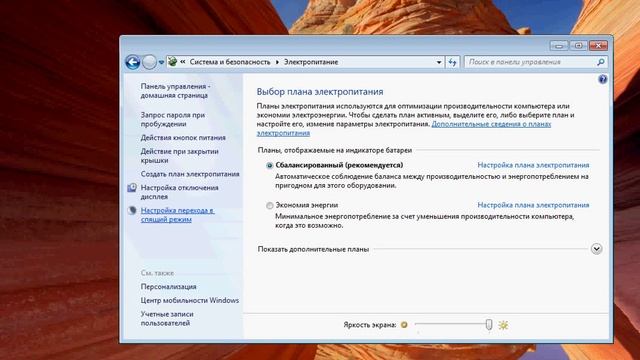Click the Control Panel icon in address bar

click(x=173, y=62)
